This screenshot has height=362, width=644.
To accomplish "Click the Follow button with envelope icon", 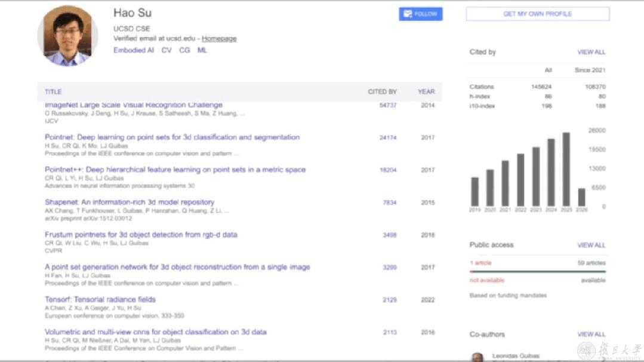I will coord(420,14).
